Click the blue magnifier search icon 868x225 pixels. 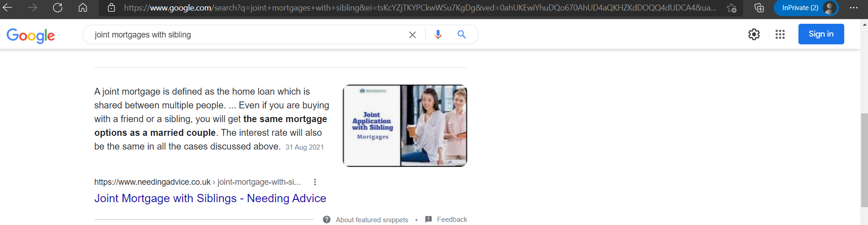tap(462, 35)
